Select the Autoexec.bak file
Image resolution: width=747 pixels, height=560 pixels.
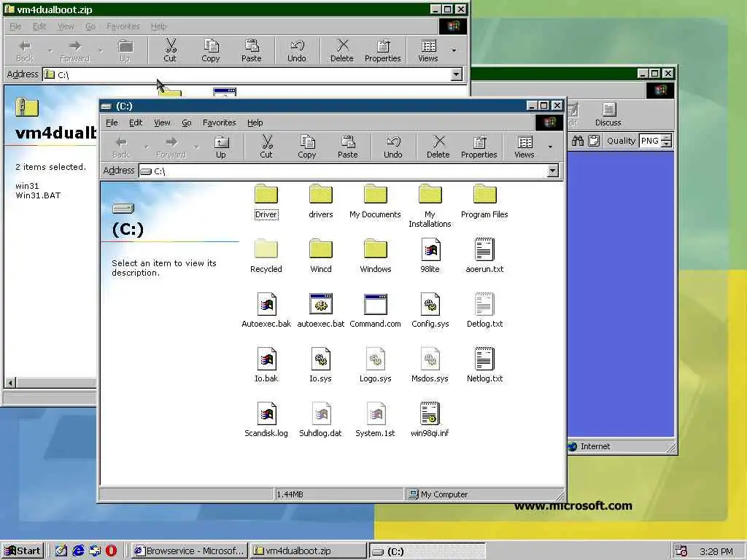pos(266,311)
